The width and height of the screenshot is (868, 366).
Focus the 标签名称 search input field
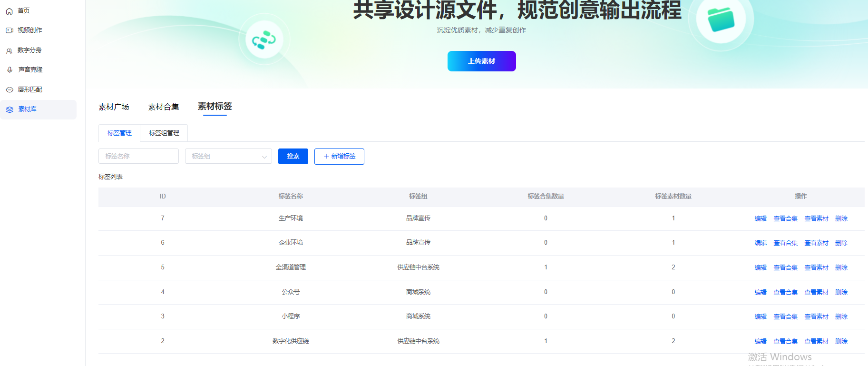[138, 156]
